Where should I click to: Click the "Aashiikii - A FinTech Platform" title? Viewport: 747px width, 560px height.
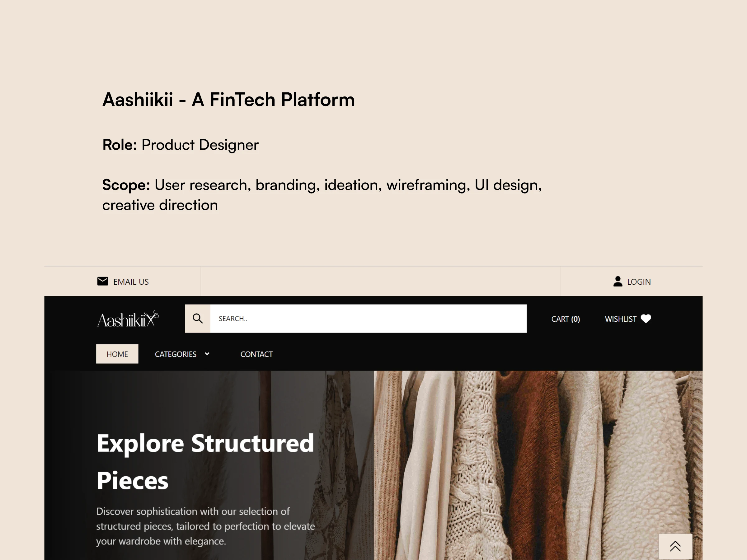point(228,100)
